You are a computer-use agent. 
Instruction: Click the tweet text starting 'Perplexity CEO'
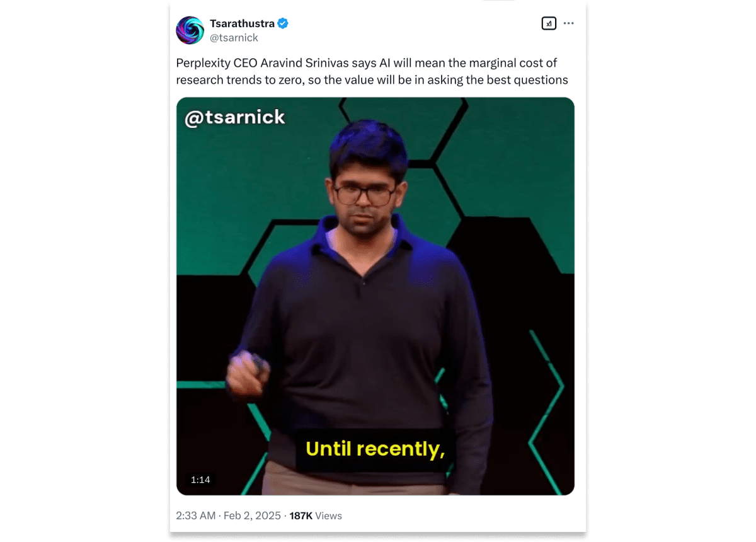372,71
